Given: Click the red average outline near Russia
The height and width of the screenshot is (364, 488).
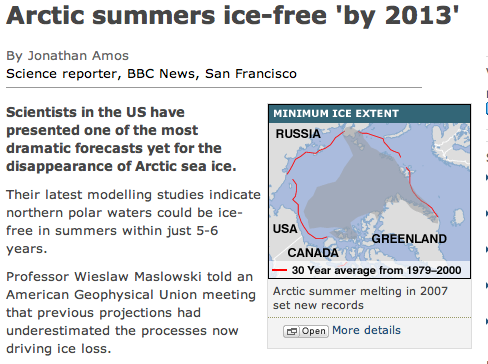Looking at the screenshot, I should 315,152.
